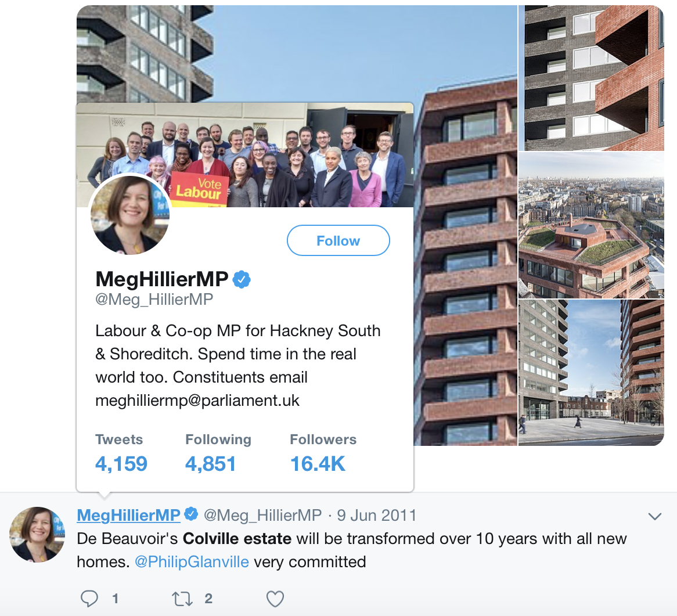
Task: View the 4,851 Following list
Action: pyautogui.click(x=218, y=453)
